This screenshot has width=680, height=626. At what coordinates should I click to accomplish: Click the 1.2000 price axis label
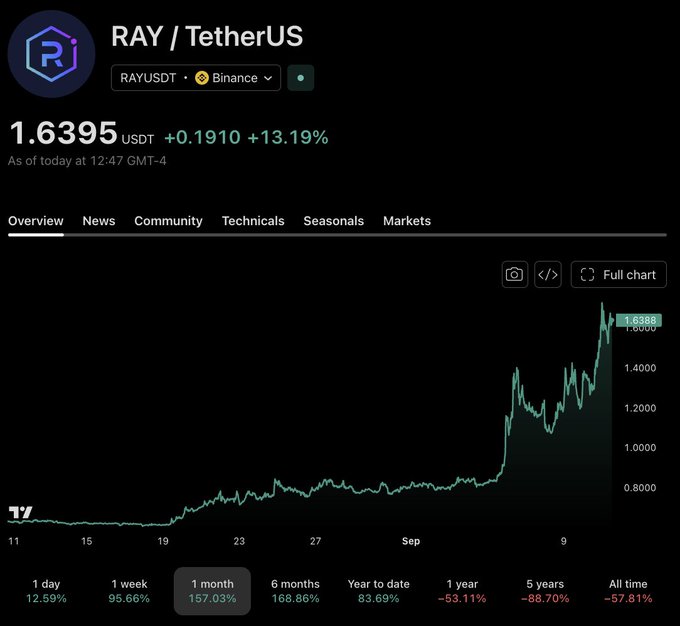click(640, 408)
